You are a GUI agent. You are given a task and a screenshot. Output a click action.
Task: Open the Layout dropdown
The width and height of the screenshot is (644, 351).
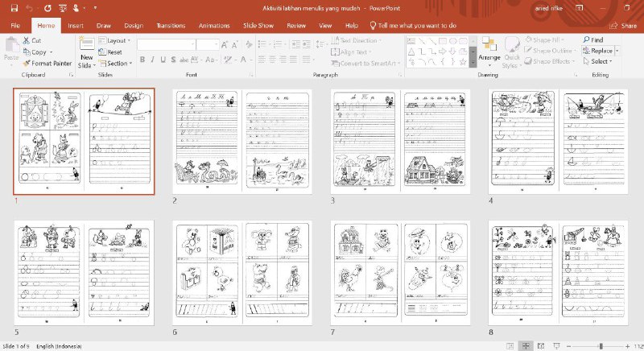tap(118, 40)
